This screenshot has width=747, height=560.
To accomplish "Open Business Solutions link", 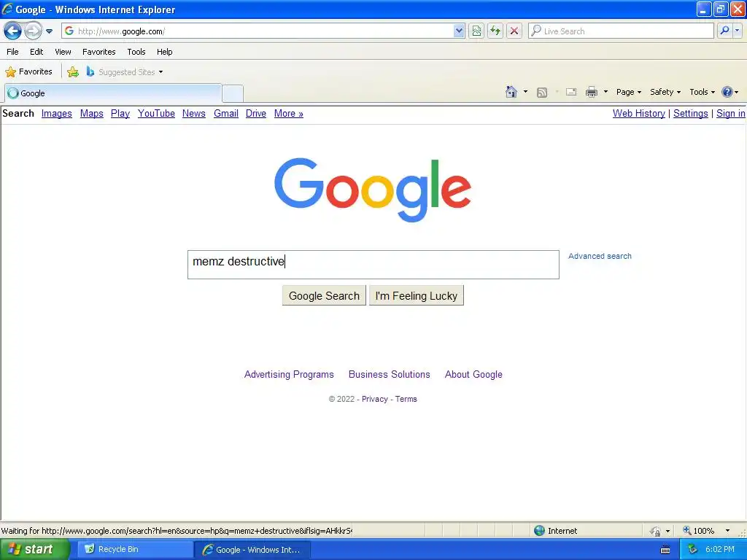I will click(x=390, y=374).
